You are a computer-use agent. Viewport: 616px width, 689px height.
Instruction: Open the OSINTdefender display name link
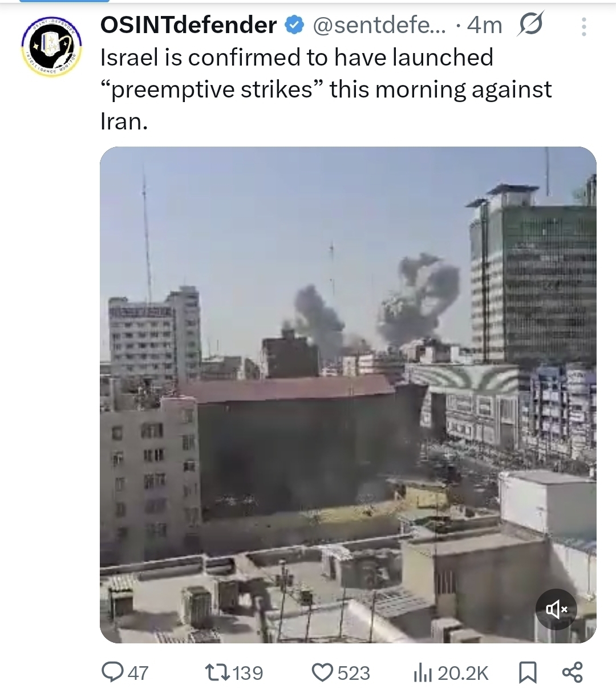tap(189, 25)
